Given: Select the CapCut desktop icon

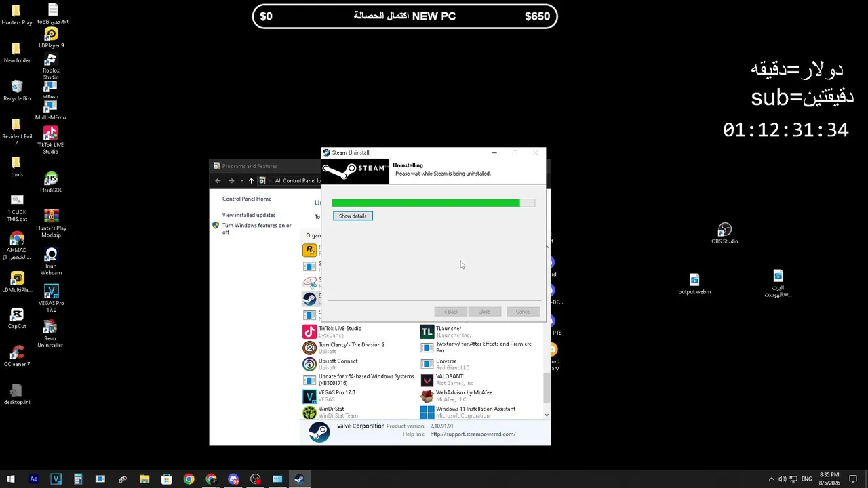Looking at the screenshot, I should 17,319.
